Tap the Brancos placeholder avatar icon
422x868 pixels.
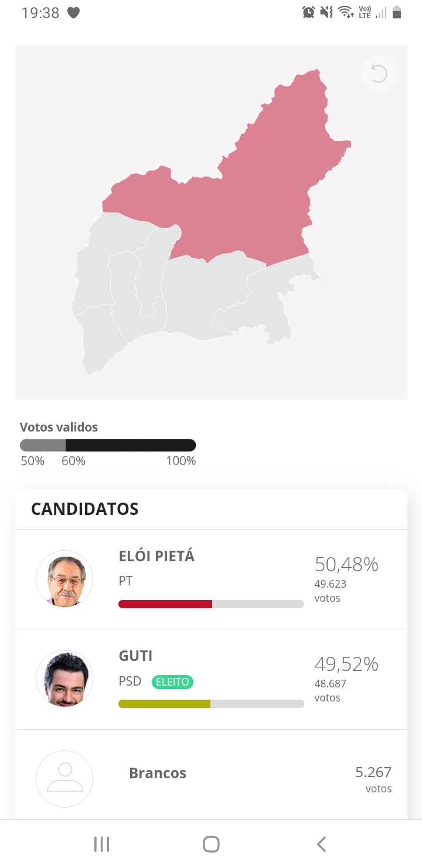click(64, 778)
